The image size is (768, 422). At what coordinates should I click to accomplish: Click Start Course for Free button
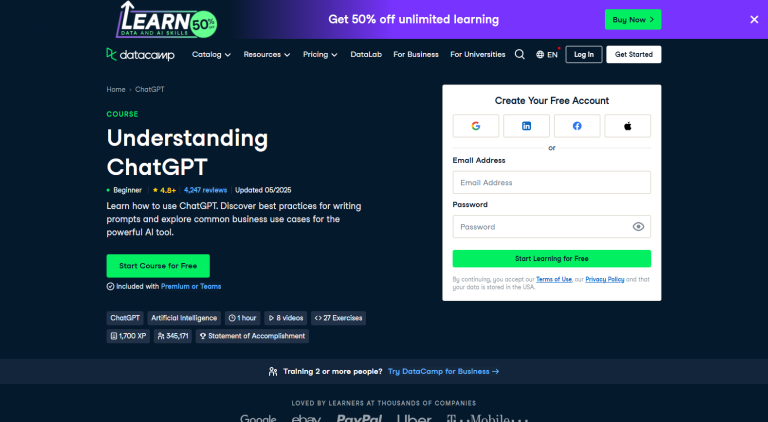tap(158, 266)
